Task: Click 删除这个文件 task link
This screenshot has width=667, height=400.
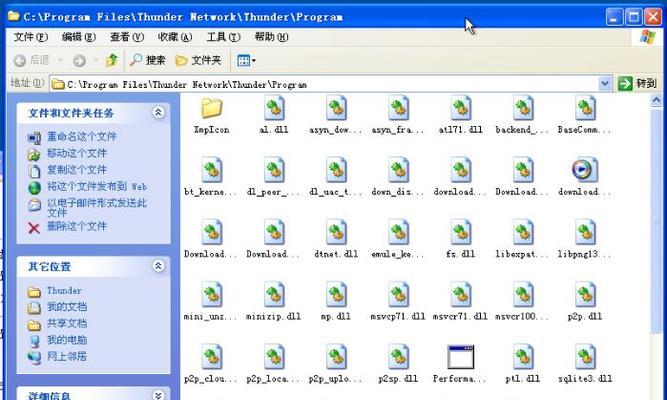Action: (x=77, y=226)
